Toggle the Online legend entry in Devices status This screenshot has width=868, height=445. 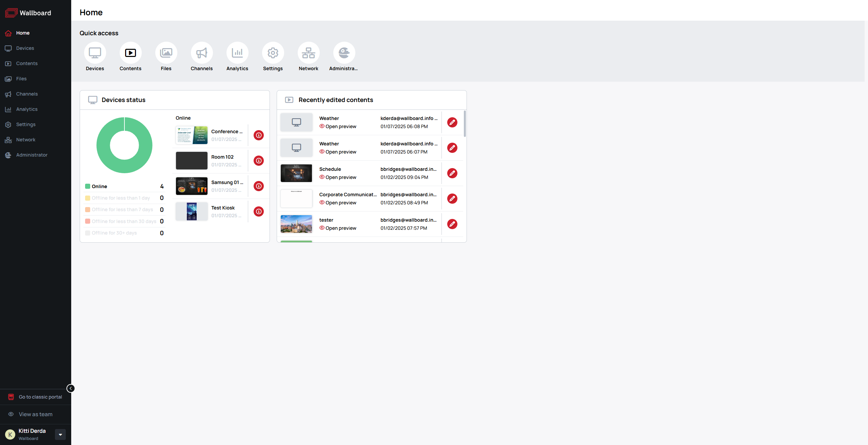tap(99, 186)
